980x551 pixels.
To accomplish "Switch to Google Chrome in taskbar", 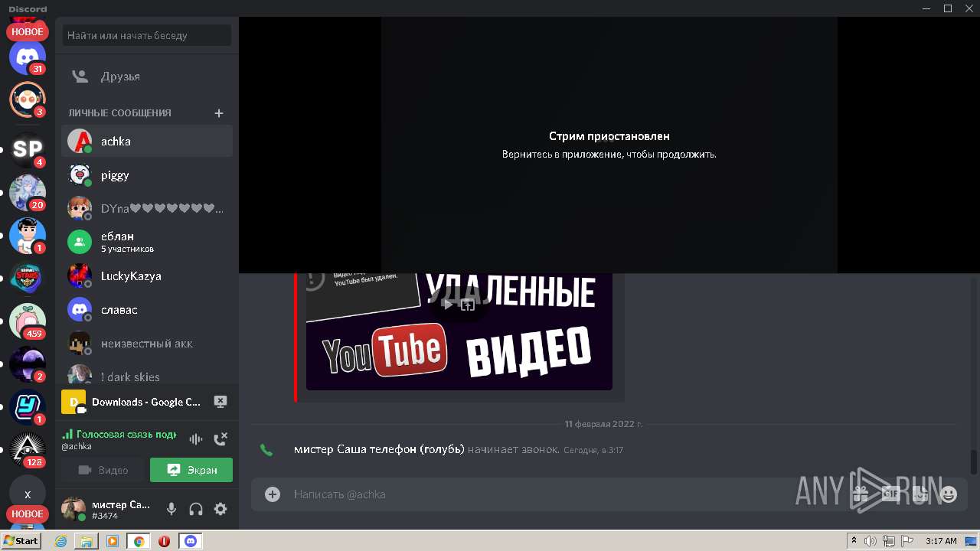I will (x=139, y=541).
